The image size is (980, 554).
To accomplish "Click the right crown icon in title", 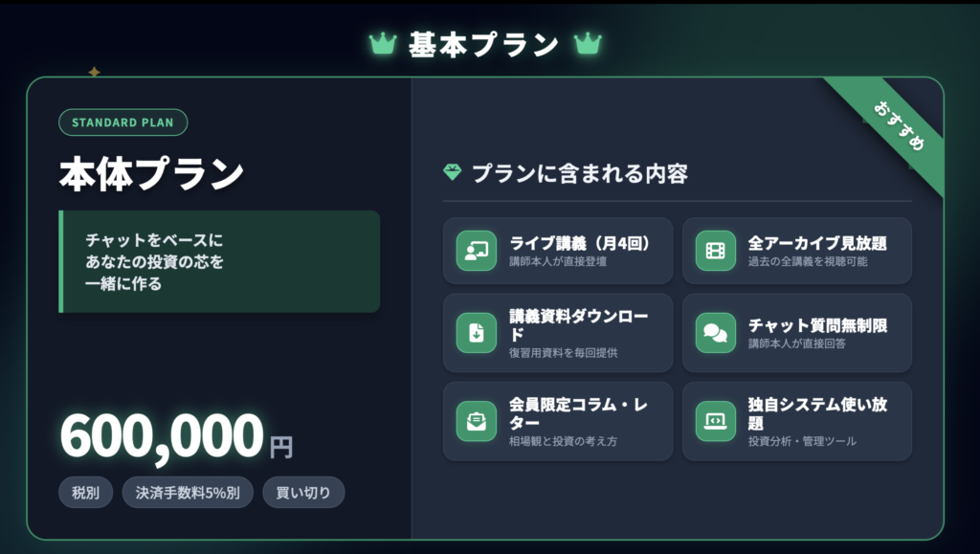I will 588,44.
